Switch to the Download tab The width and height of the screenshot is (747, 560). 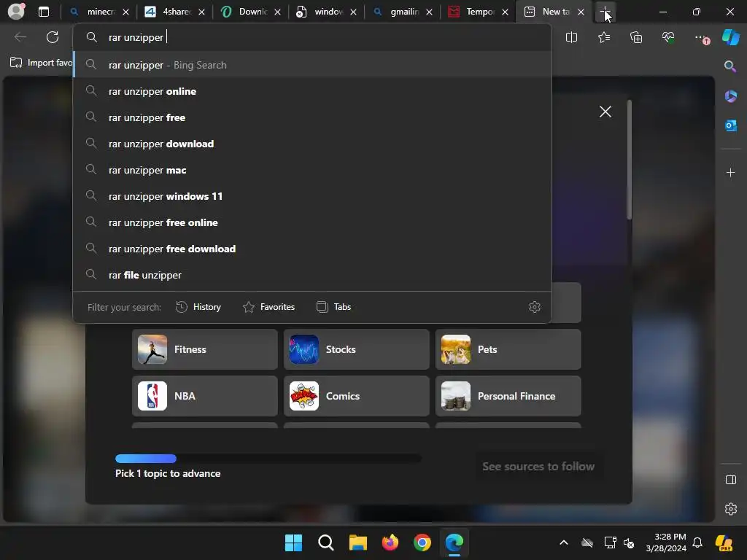point(249,12)
